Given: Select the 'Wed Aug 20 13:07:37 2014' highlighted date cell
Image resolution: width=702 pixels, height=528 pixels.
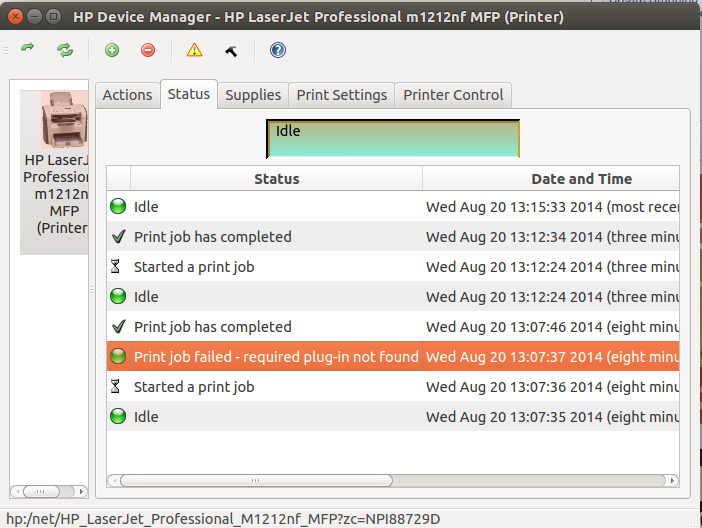Looking at the screenshot, I should click(x=552, y=357).
